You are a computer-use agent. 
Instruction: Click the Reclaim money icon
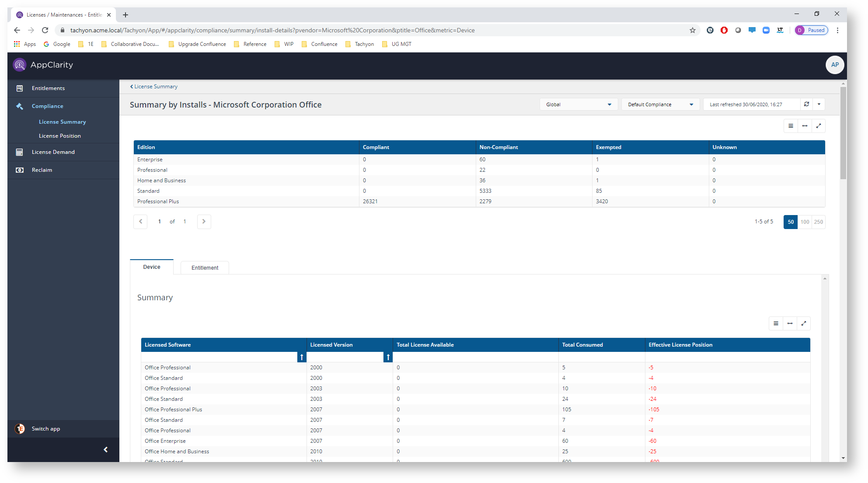point(20,170)
